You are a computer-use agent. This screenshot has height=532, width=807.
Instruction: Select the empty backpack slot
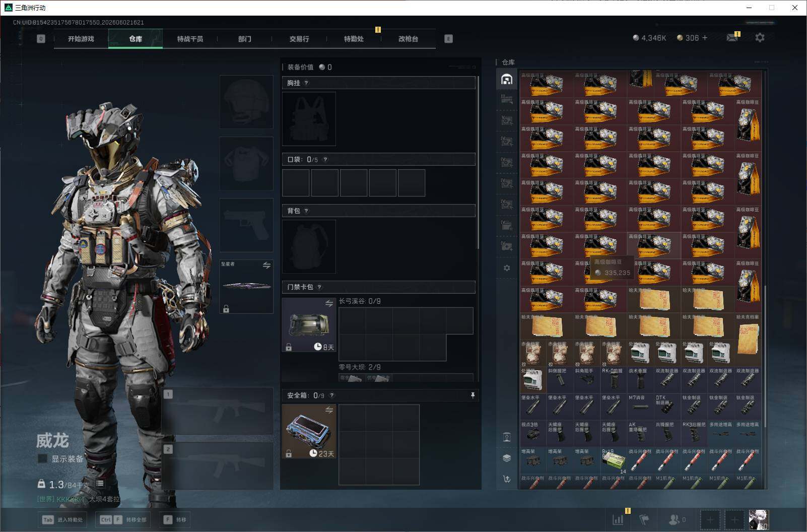(309, 246)
